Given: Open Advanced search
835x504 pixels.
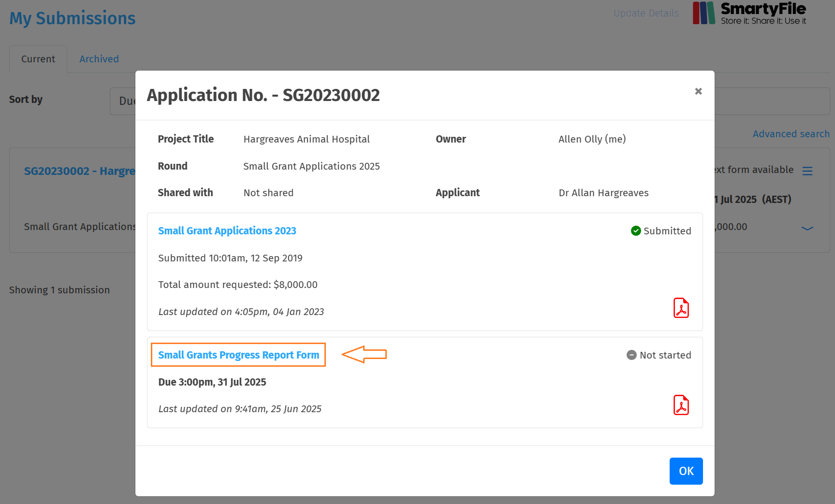Looking at the screenshot, I should (791, 134).
